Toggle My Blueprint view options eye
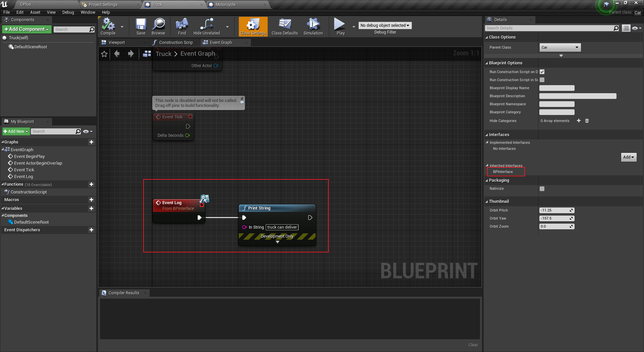The width and height of the screenshot is (644, 352). coord(88,131)
